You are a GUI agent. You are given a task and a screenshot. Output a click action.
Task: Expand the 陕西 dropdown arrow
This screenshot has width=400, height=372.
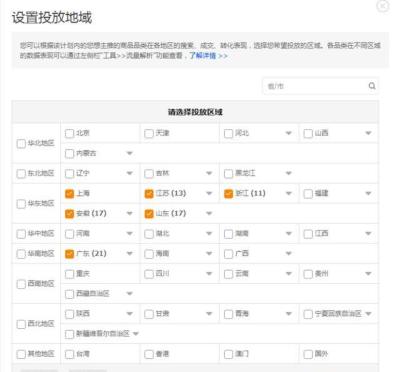click(x=130, y=314)
